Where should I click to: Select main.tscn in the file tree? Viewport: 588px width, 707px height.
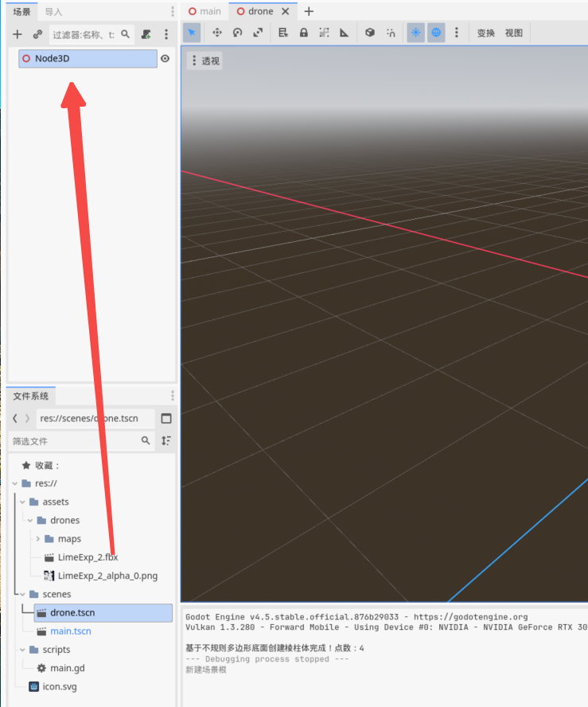[x=70, y=631]
